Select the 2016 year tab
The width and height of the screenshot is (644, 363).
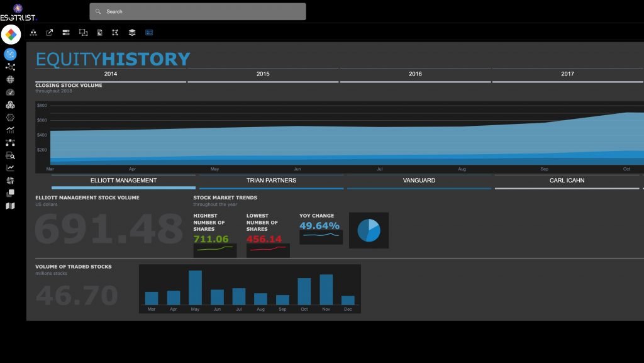[415, 75]
